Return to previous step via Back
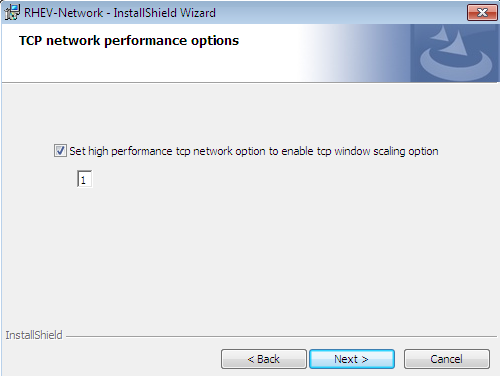The width and height of the screenshot is (500, 376). pyautogui.click(x=264, y=359)
